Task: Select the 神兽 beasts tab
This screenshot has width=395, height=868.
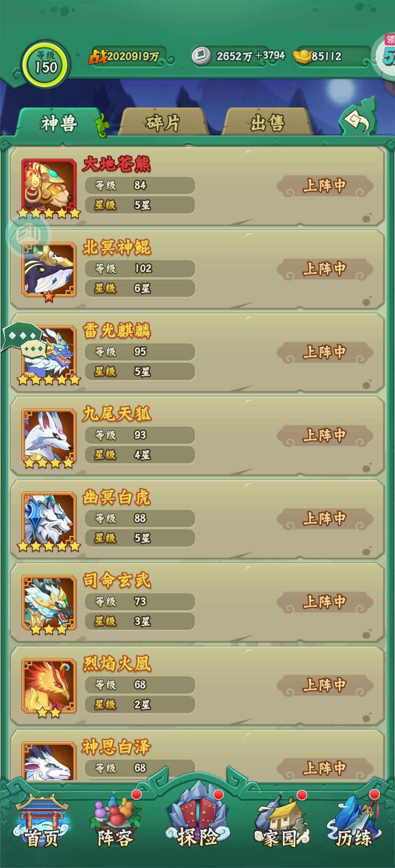Action: click(x=59, y=123)
